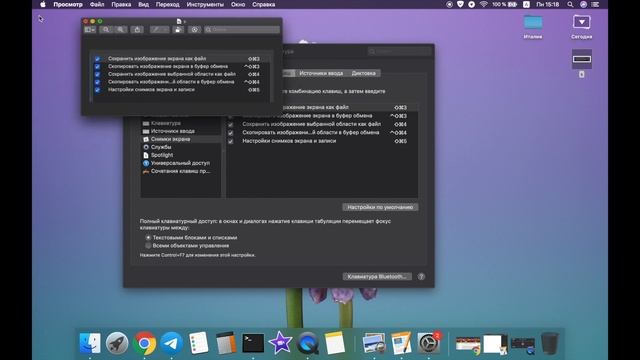Open the input source A menu
Viewport: 640px width, 360px height.
pos(526,4)
